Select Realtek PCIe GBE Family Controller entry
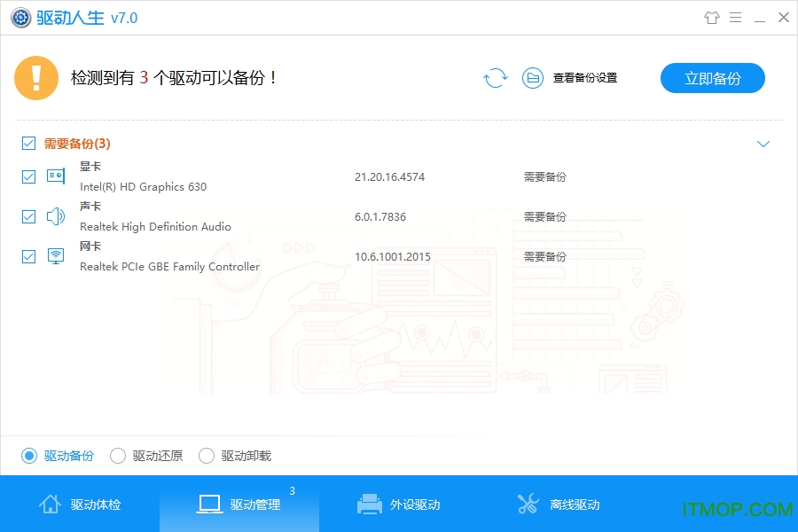The height and width of the screenshot is (532, 798). coord(169,266)
